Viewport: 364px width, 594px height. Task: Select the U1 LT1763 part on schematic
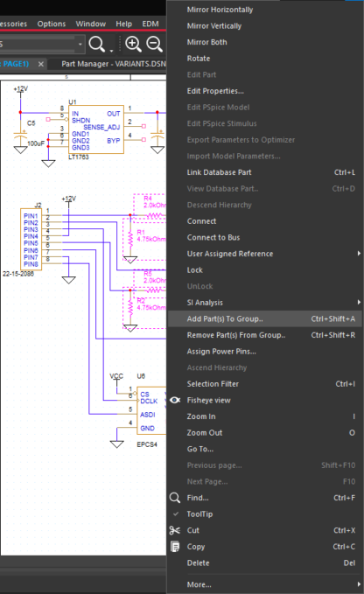coord(96,129)
